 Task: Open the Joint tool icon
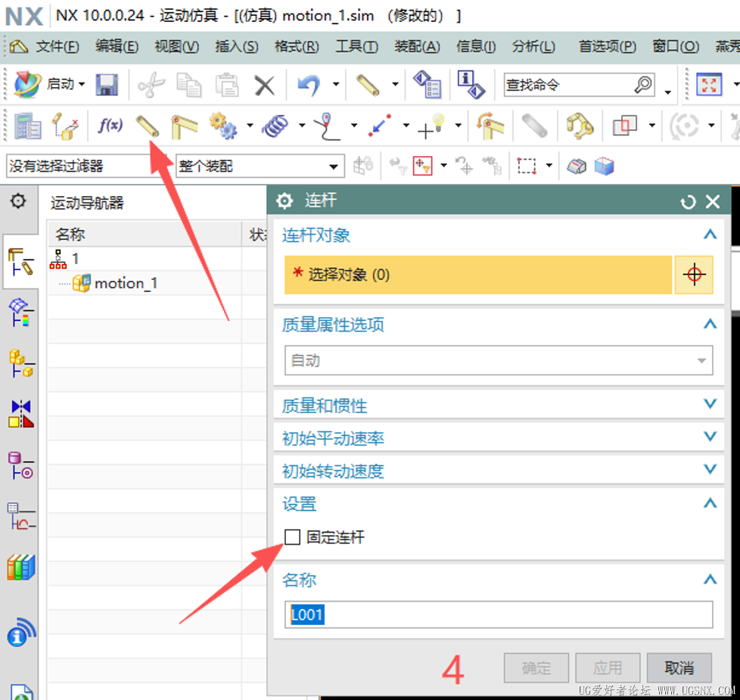click(x=184, y=126)
